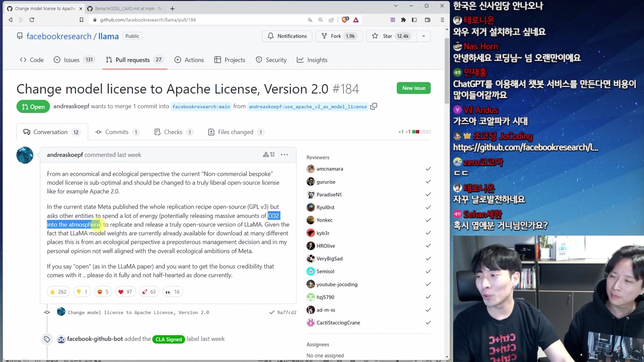Click the andreaskoepf:use_apache_v2_as_model_license branch link
Image resolution: width=644 pixels, height=362 pixels.
coord(308,107)
